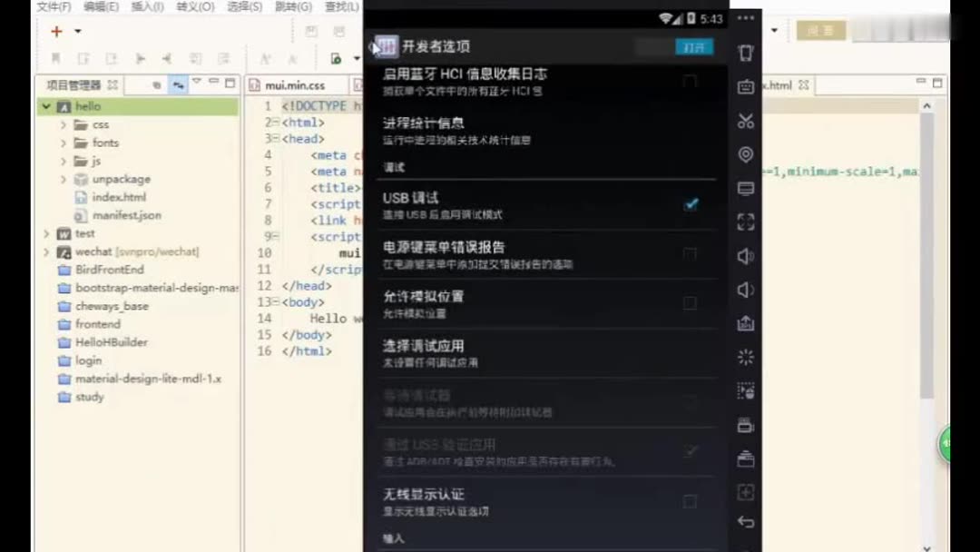The width and height of the screenshot is (980, 552).
Task: Toggle the 无线显示认证 checkbox
Action: tap(692, 500)
